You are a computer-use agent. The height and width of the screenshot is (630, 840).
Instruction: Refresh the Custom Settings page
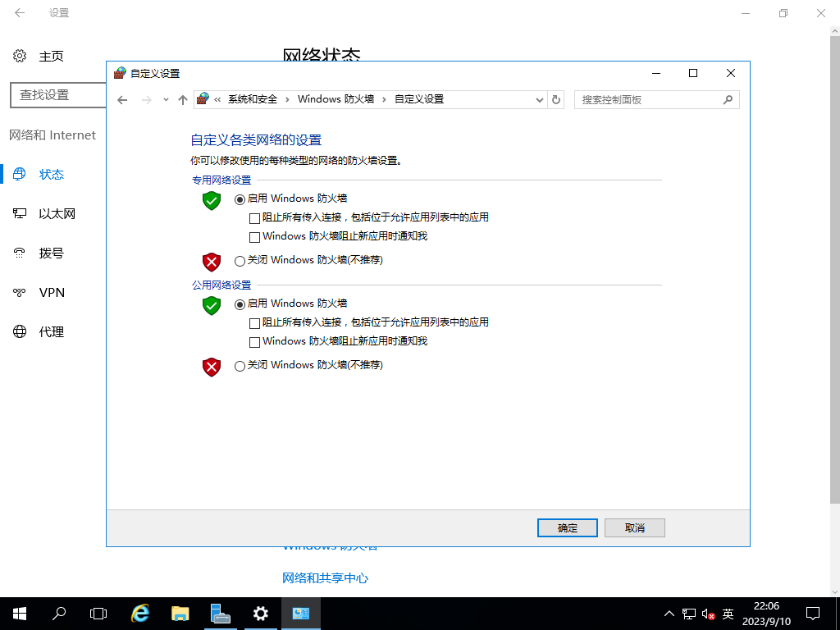pyautogui.click(x=556, y=99)
